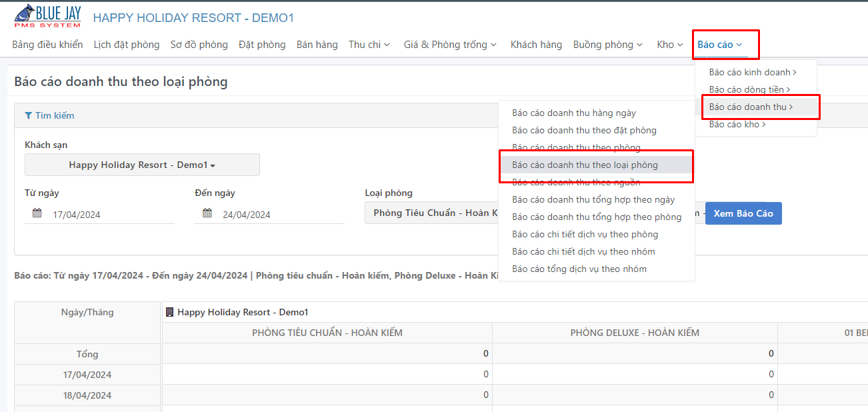Expand Kho dropdown menu
Screen dimensions: 868x412
[x=670, y=45]
